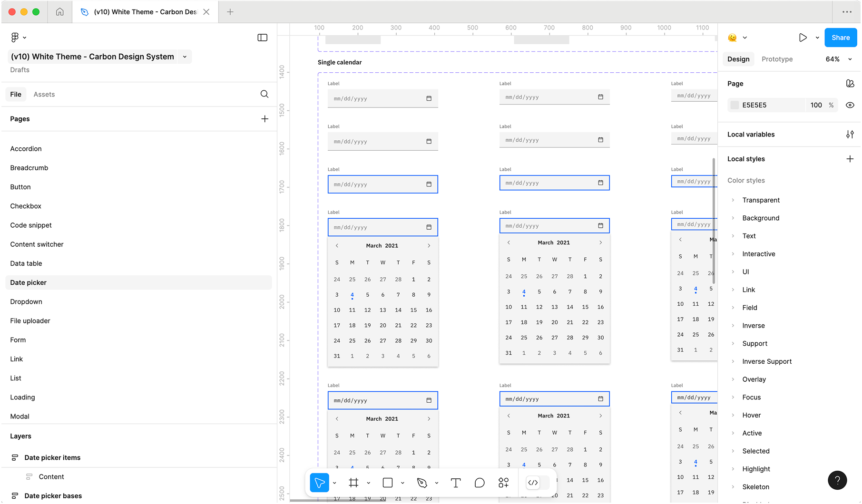862x504 pixels.
Task: Toggle the sidebar collapse icon
Action: click(262, 38)
